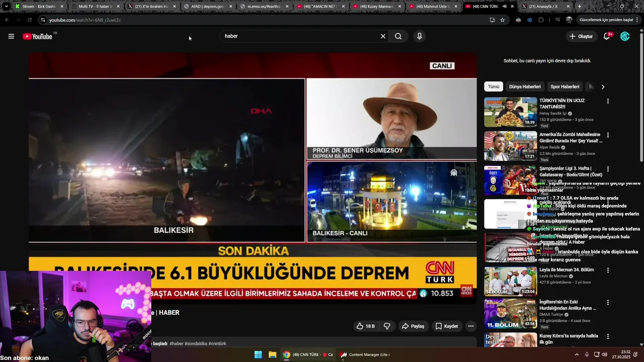
Task: Like the video with thumbs-up button
Action: pos(365,326)
